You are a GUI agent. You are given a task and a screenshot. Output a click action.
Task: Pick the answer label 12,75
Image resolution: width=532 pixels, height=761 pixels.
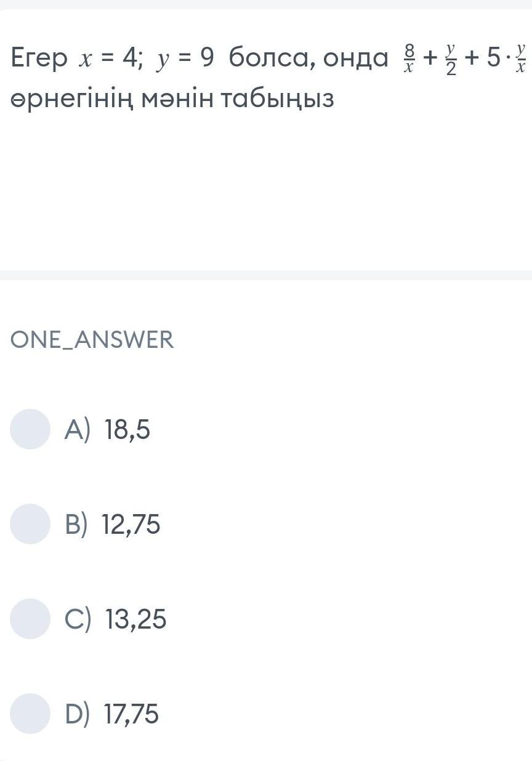click(x=131, y=525)
